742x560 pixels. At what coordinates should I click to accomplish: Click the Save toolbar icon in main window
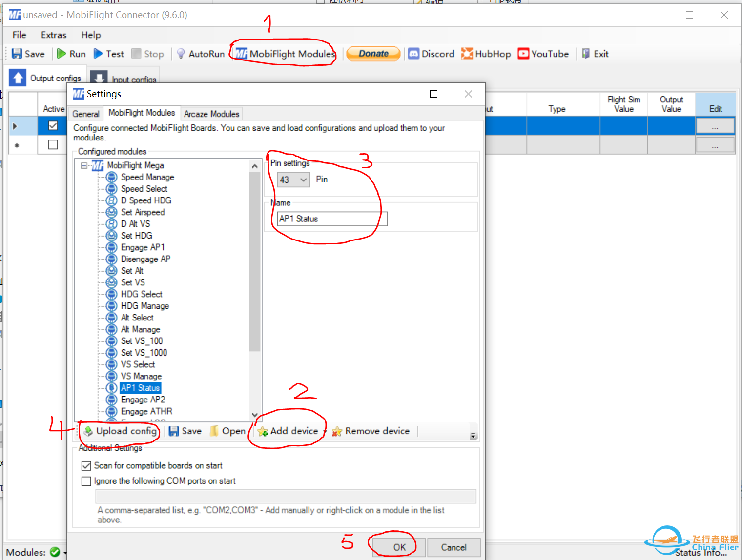click(x=17, y=54)
